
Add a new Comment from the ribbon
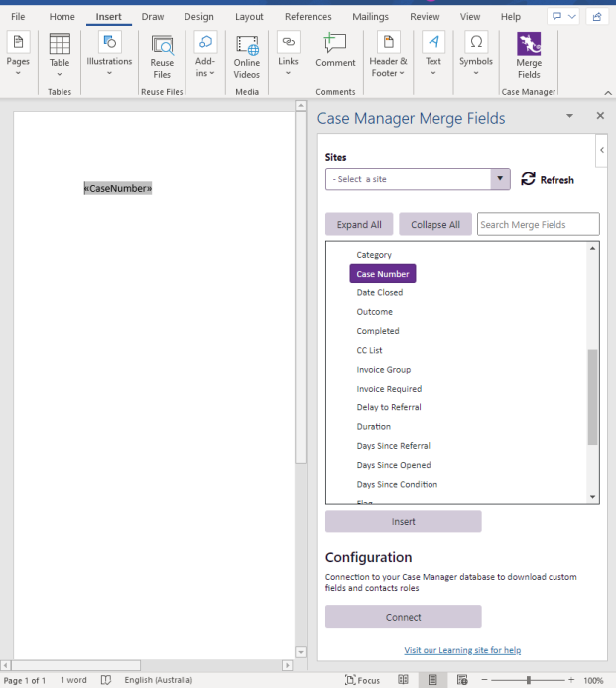tap(335, 51)
